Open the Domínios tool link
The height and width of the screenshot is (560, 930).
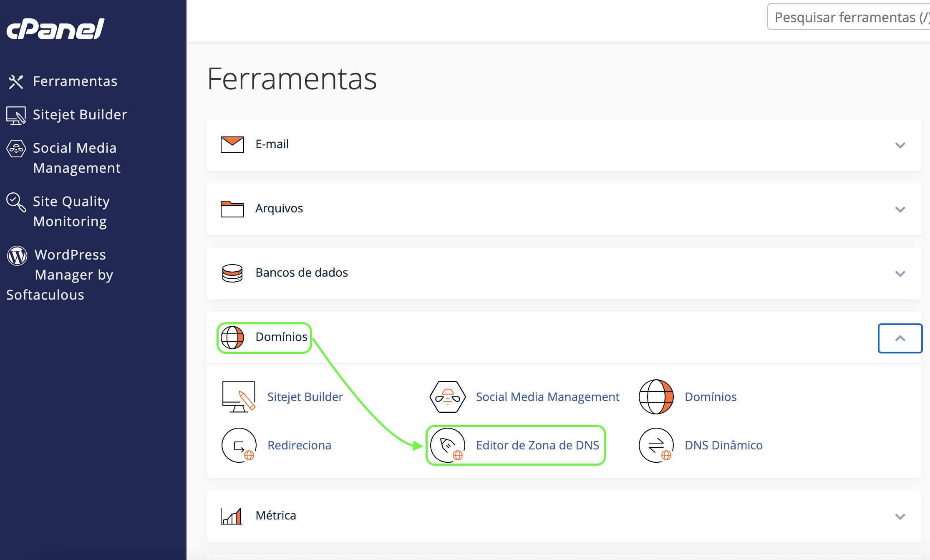711,397
